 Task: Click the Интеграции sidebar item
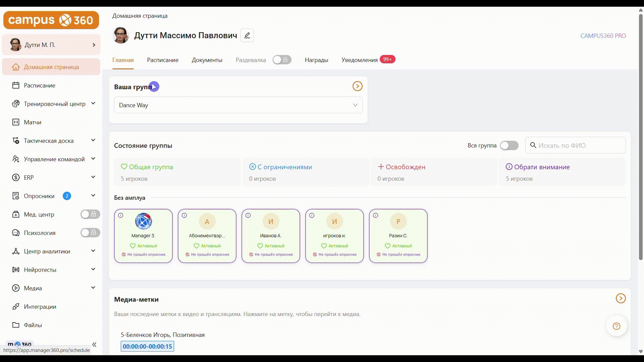[40, 307]
